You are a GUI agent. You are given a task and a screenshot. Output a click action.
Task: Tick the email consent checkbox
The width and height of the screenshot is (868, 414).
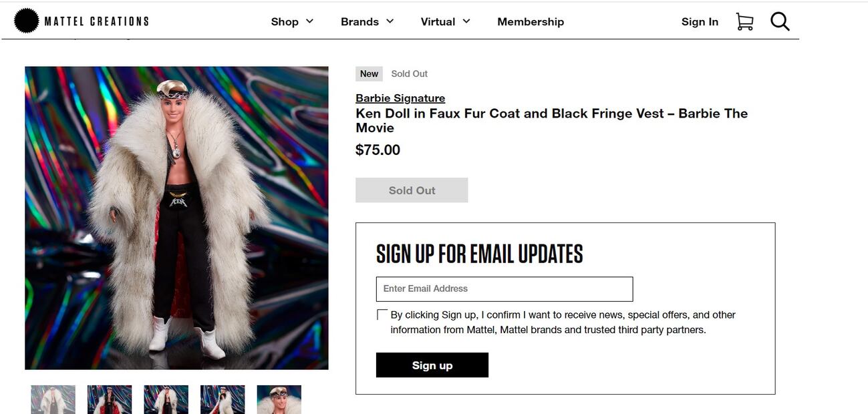[382, 315]
